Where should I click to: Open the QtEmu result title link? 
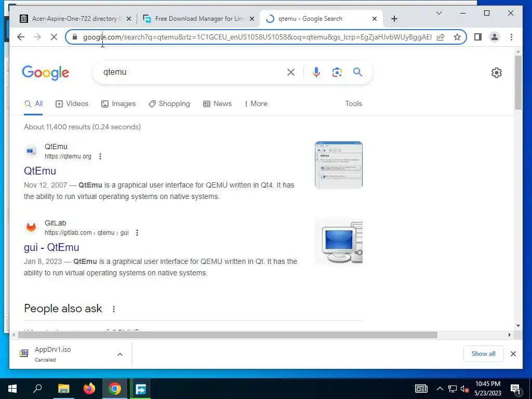[x=40, y=171]
